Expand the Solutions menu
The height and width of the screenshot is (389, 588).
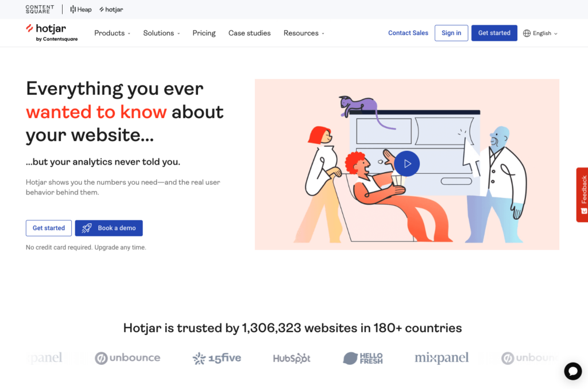click(161, 33)
